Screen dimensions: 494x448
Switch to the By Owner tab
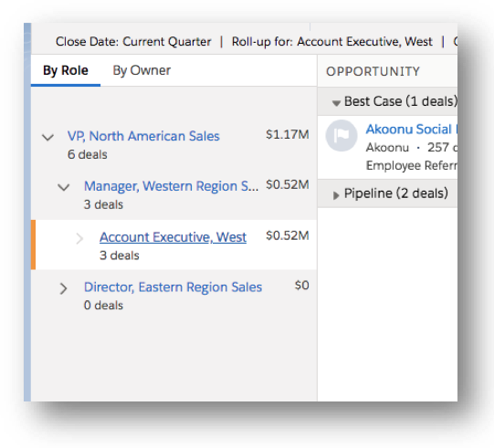click(x=142, y=70)
